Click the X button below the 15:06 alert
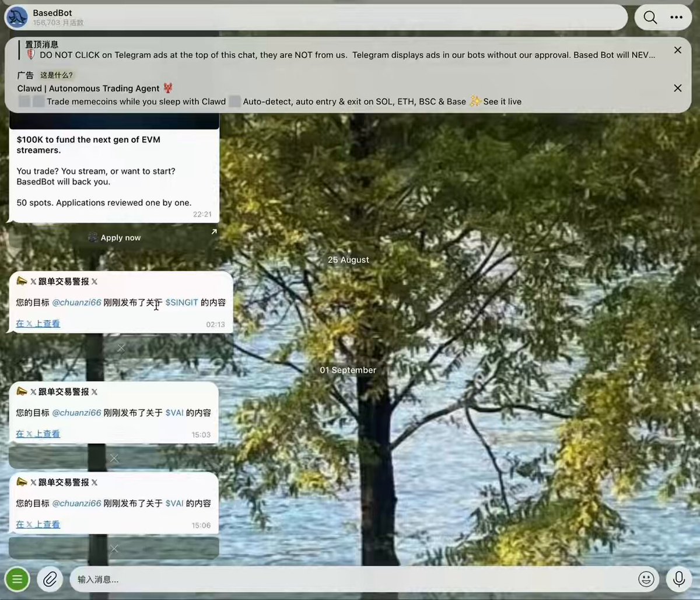 [x=114, y=548]
